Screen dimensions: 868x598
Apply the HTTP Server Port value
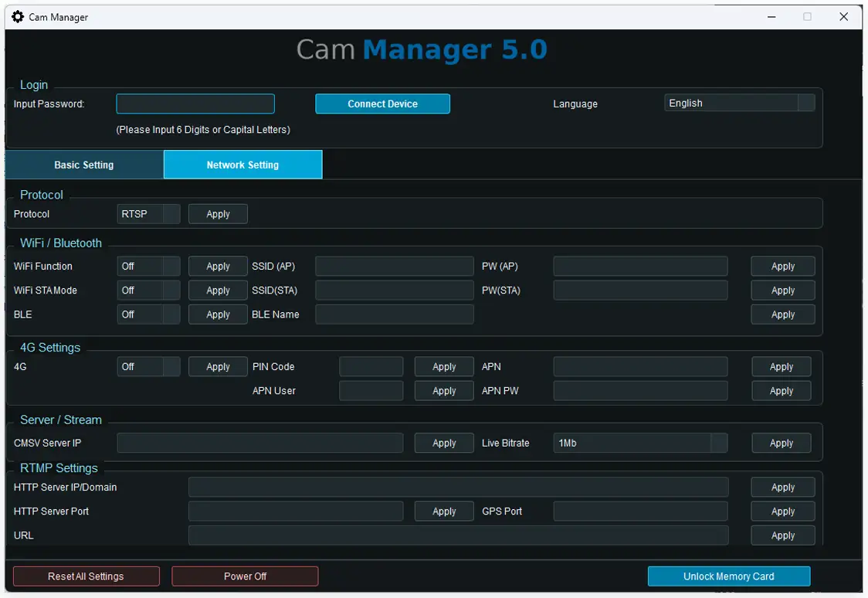pos(444,511)
